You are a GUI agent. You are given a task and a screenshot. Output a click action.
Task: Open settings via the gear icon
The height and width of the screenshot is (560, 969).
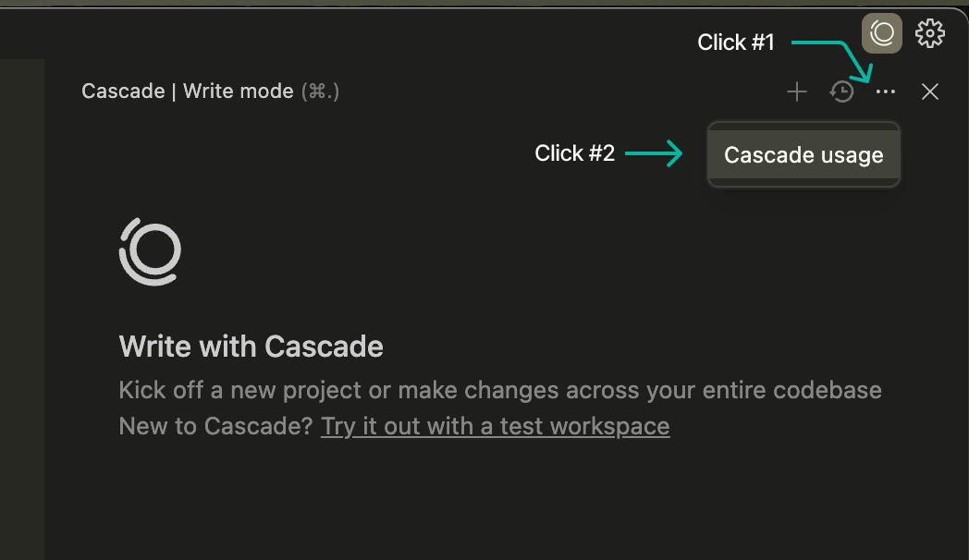point(929,33)
